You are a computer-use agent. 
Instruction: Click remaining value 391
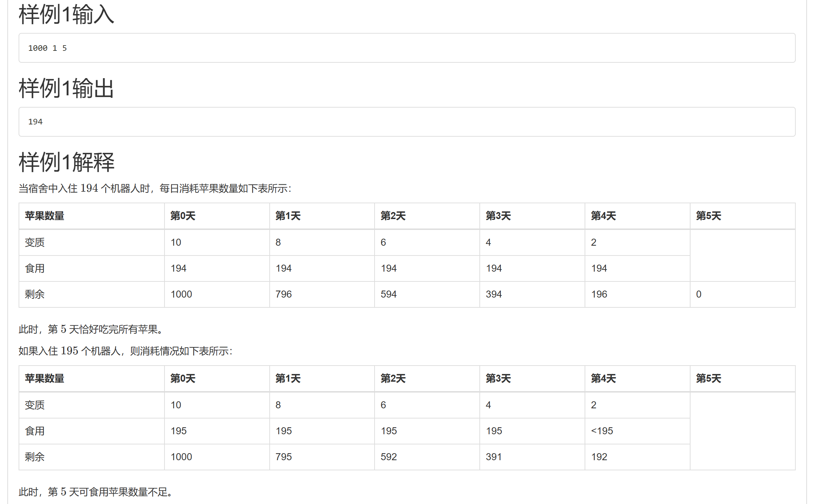pyautogui.click(x=494, y=457)
